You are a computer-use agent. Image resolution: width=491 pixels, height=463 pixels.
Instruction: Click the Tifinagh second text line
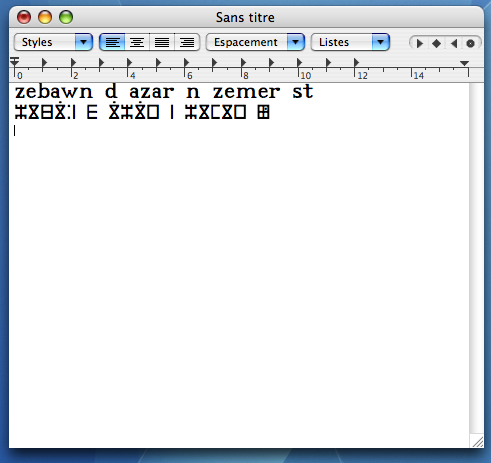pyautogui.click(x=142, y=112)
